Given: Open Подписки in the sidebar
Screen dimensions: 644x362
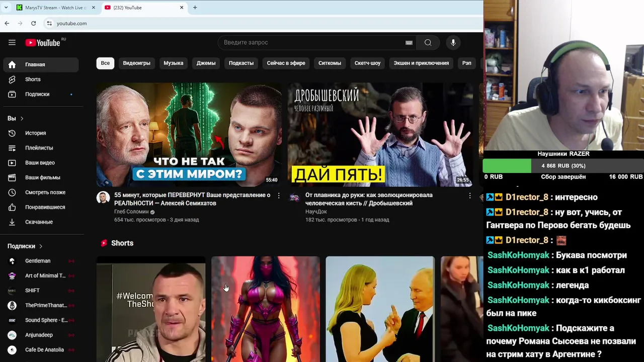Looking at the screenshot, I should pyautogui.click(x=41, y=94).
